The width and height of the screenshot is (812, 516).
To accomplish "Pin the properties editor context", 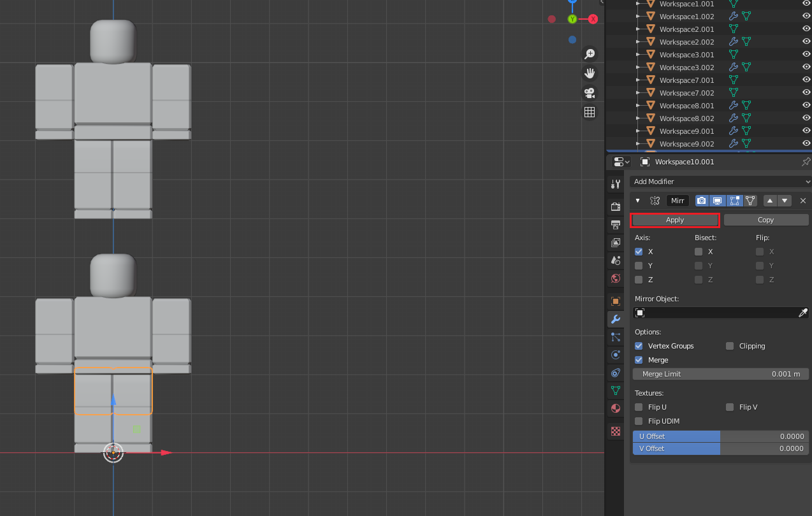I will tap(806, 162).
